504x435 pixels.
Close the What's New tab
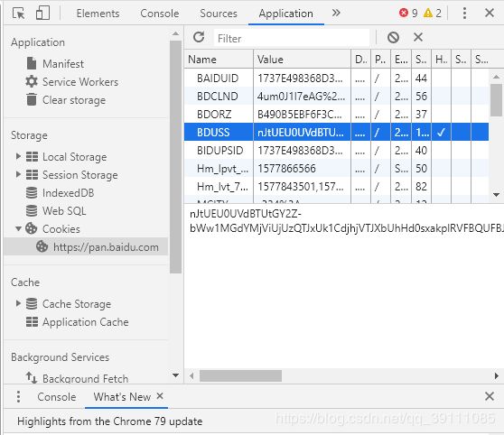click(x=160, y=396)
